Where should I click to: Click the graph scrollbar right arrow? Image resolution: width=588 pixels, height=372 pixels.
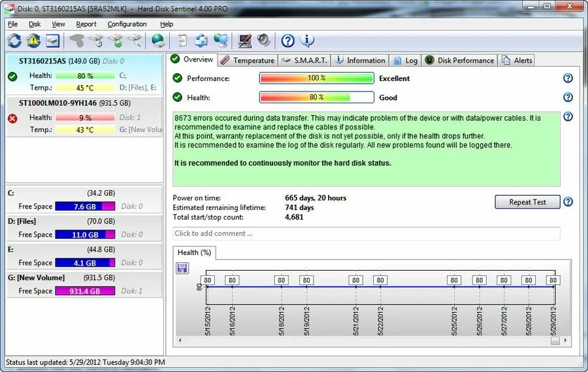[565, 341]
